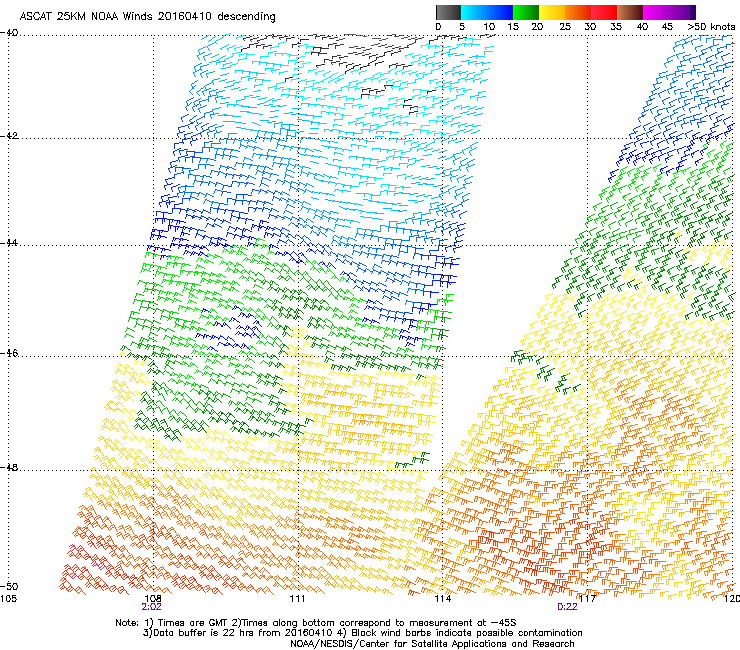Click the note line 'Times are GMT'

(x=192, y=623)
